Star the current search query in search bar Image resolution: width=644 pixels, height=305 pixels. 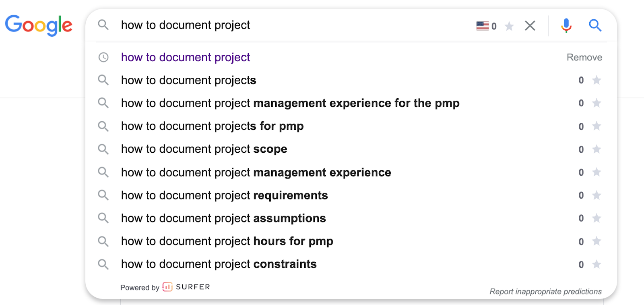[509, 26]
